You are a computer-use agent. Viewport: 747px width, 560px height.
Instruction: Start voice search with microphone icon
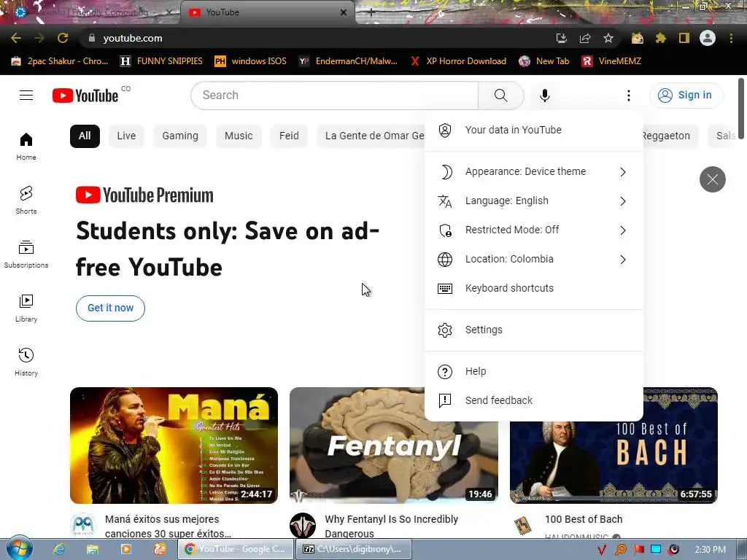pos(545,96)
